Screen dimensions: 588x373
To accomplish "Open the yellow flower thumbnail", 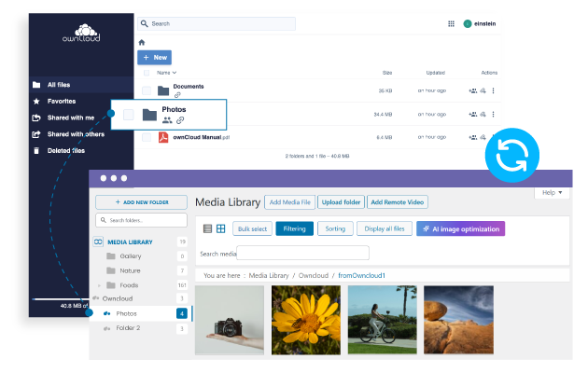I will (x=306, y=320).
